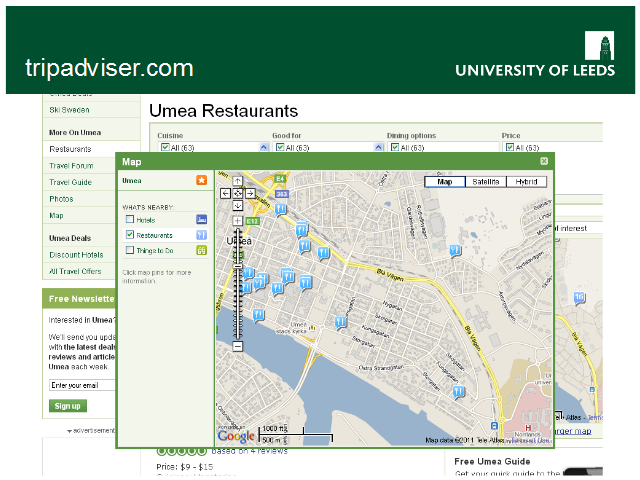Enable the Things to Do checkbox
This screenshot has width=640, height=480.
click(130, 250)
